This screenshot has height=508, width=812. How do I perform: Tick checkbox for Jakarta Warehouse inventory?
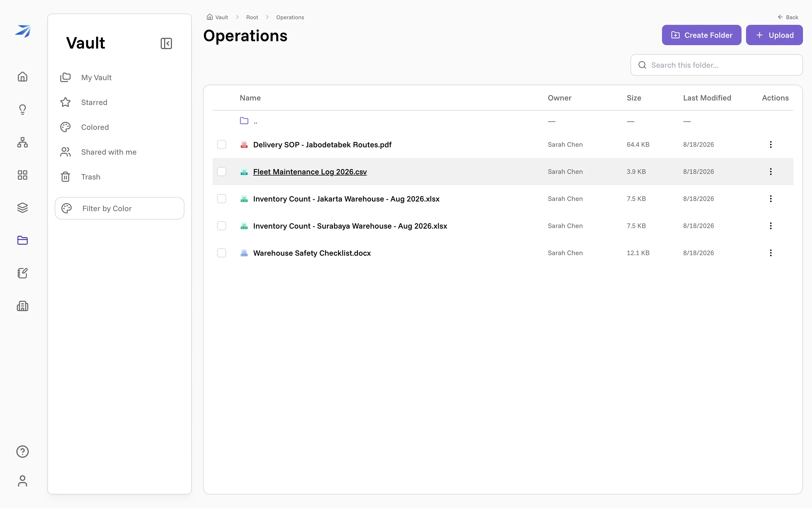coord(221,199)
